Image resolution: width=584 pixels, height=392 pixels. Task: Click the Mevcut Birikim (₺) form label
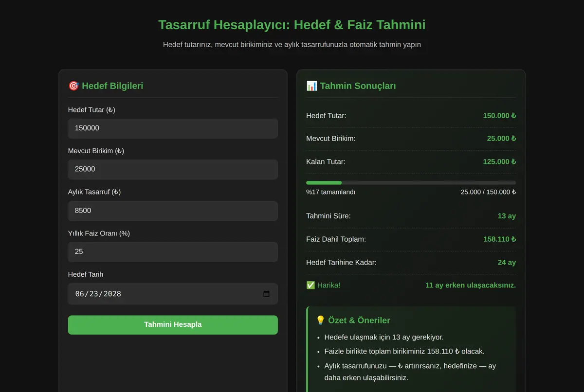(96, 151)
